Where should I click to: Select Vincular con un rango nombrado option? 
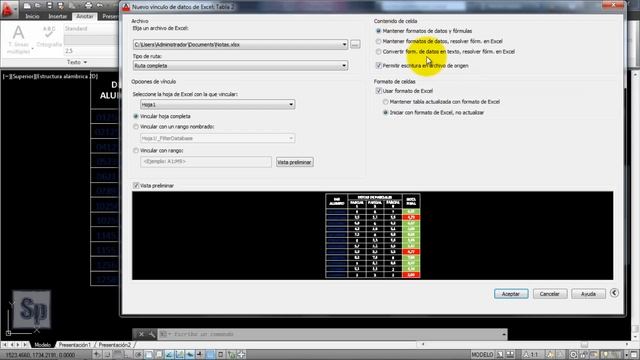pos(173,127)
